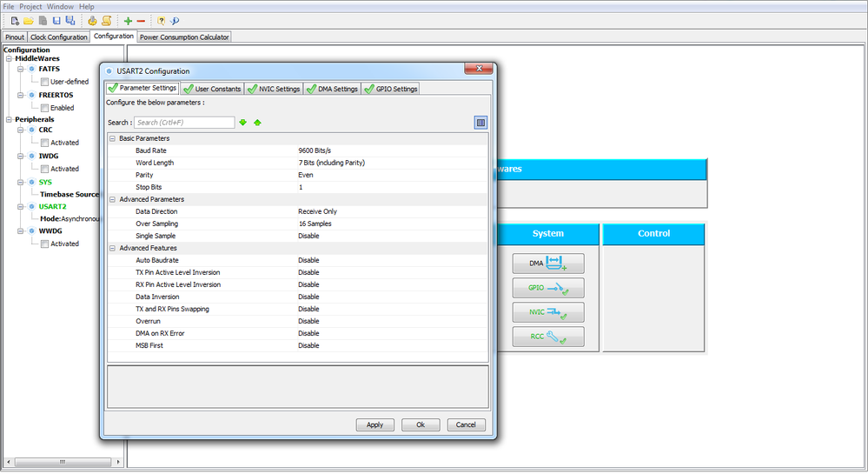Image resolution: width=868 pixels, height=474 pixels.
Task: Click the USART2 peripheral node icon
Action: pyautogui.click(x=31, y=206)
